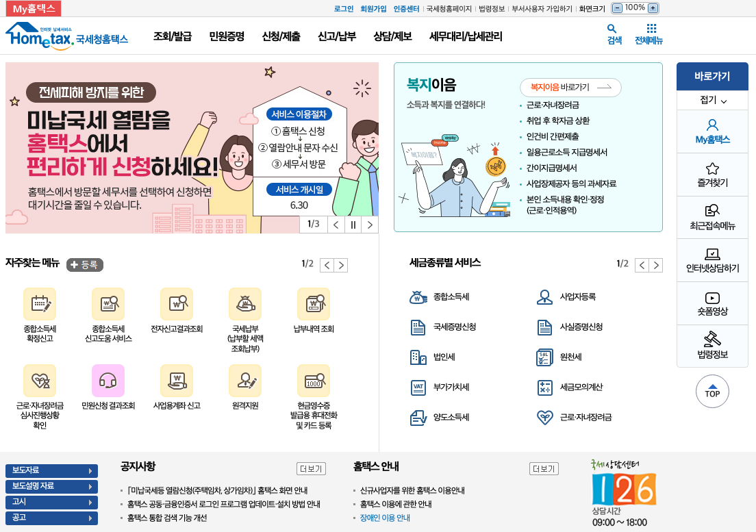Open the 신고/납부 menu
This screenshot has width=756, height=532.
pyautogui.click(x=336, y=36)
